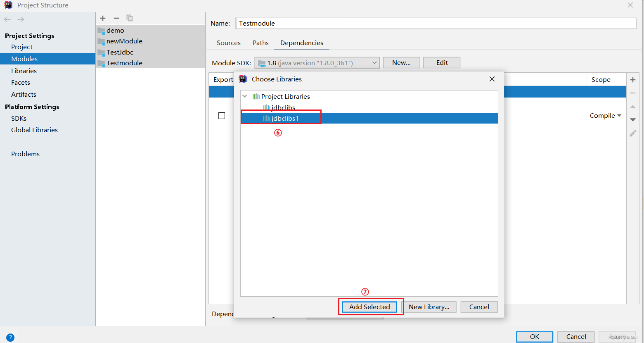This screenshot has height=343, width=644.
Task: Open the Dependencies tab
Action: pyautogui.click(x=302, y=43)
